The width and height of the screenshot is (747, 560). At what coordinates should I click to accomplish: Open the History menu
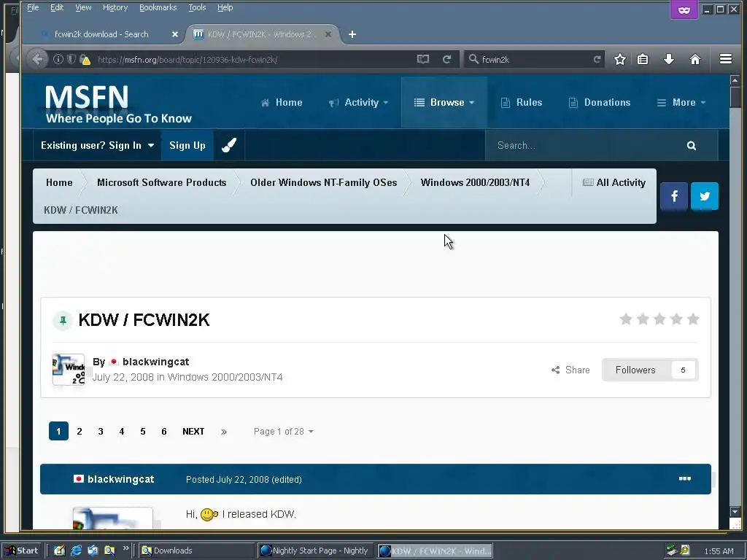coord(115,7)
